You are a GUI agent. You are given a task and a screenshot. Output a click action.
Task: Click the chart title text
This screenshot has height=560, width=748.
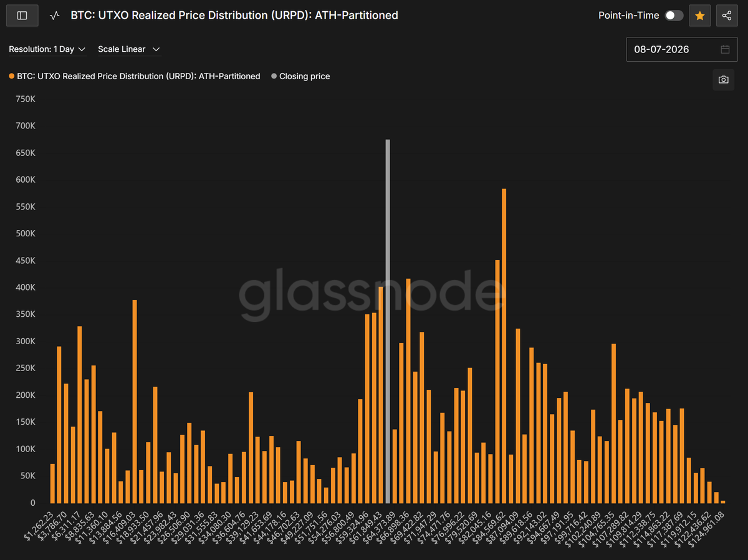pyautogui.click(x=234, y=16)
